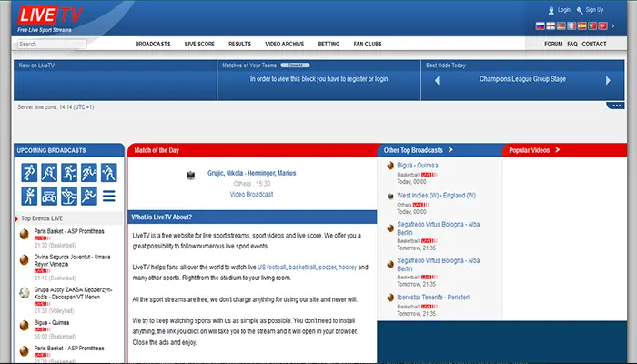Show more languages with the arrow after the flags

tap(613, 26)
